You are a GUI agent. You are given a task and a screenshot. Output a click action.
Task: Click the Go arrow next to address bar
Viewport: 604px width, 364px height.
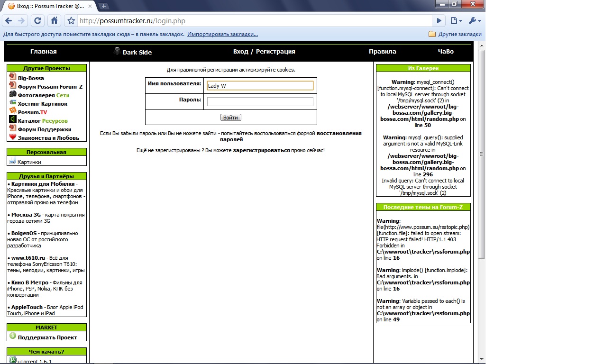439,21
